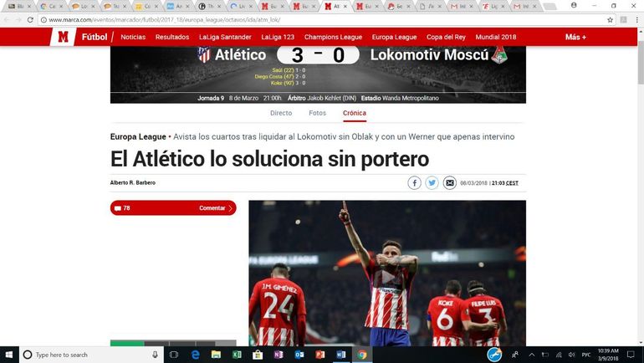Reload the page
This screenshot has width=644, height=363.
[x=30, y=20]
